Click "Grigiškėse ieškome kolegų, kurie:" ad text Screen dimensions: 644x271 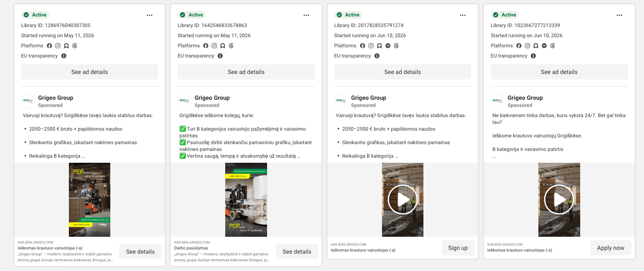click(x=216, y=115)
